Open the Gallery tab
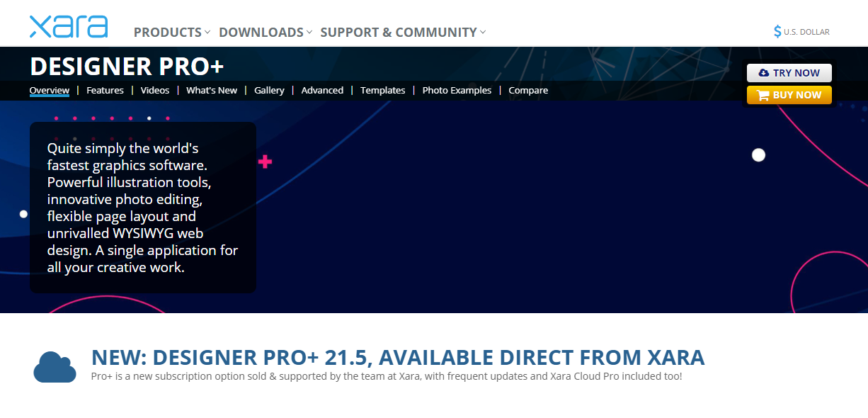The height and width of the screenshot is (418, 868). (x=269, y=90)
